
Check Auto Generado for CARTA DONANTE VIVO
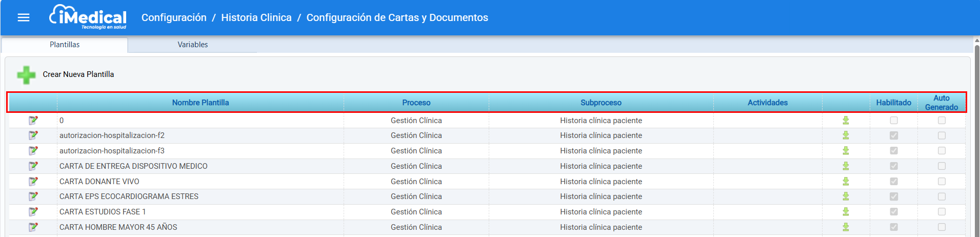[942, 182]
